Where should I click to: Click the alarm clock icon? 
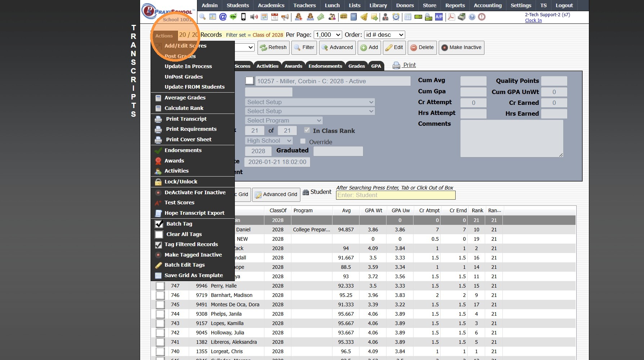(396, 17)
